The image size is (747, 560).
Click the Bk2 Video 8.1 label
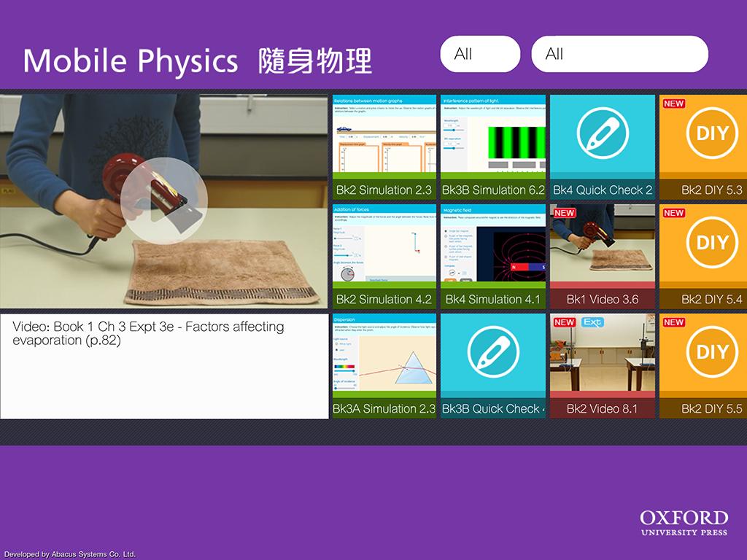pos(602,408)
